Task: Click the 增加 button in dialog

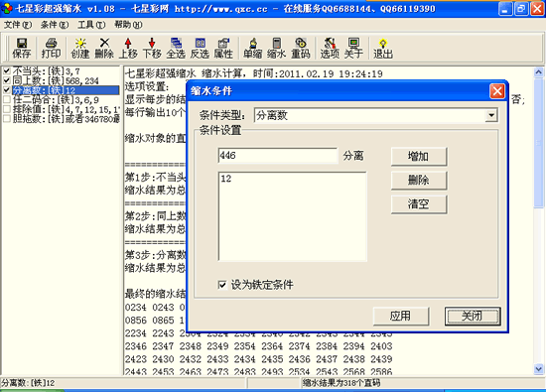Action: (x=419, y=157)
